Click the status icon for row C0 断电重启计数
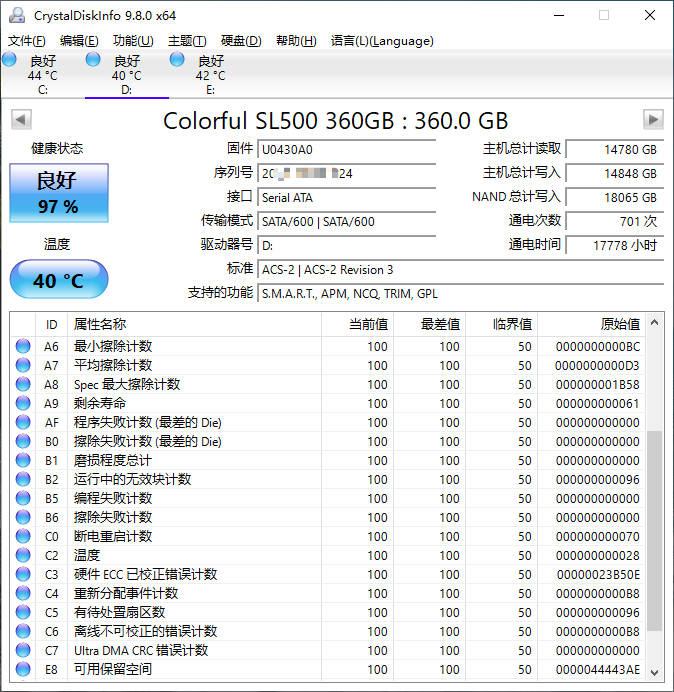Screen dimensions: 674x692 (x=23, y=536)
